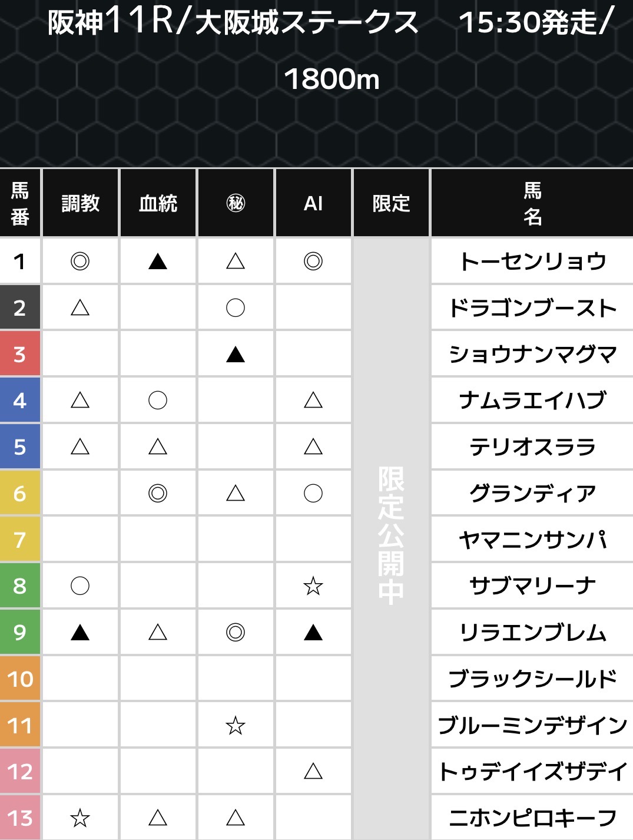Click the 馬名 column header
Screen dimensions: 633x840
(x=532, y=203)
